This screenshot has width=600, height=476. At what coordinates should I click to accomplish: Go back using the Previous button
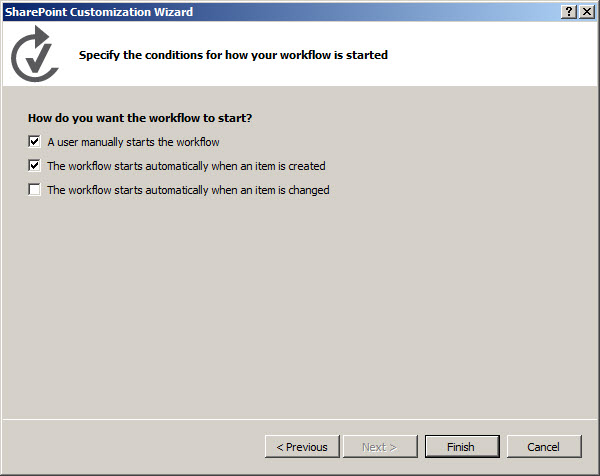(x=302, y=447)
